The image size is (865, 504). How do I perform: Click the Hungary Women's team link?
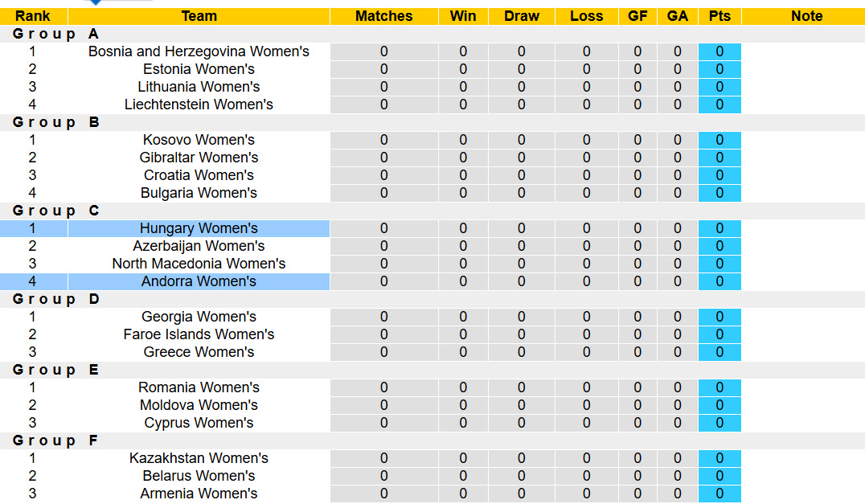click(x=199, y=228)
